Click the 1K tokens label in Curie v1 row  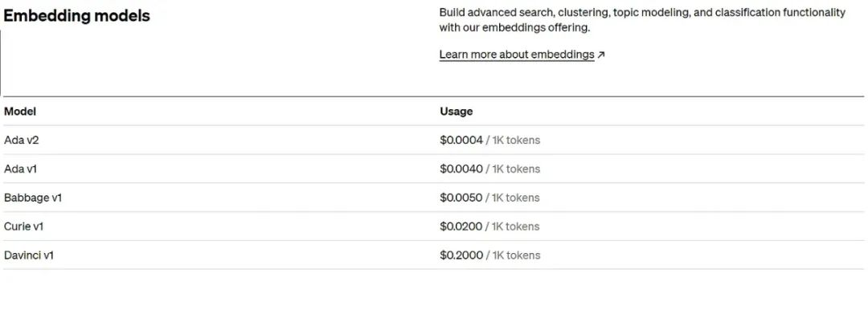coord(516,226)
